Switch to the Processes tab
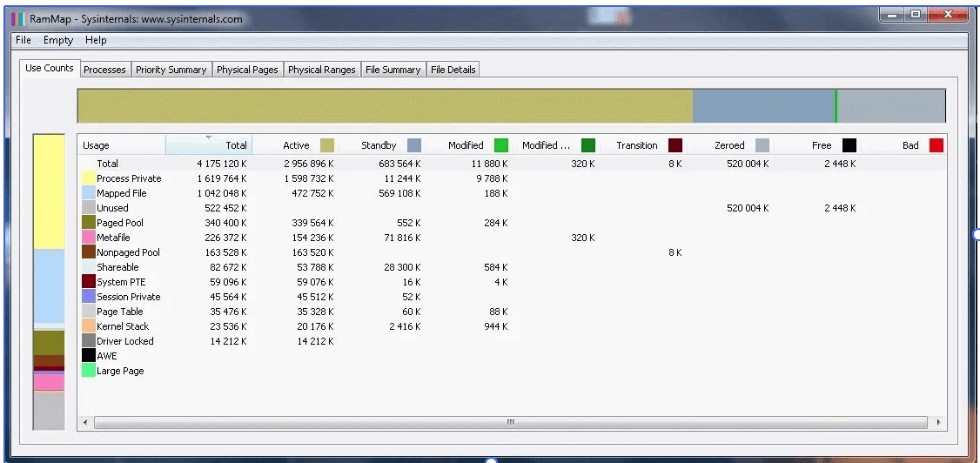The image size is (980, 463). pyautogui.click(x=104, y=70)
